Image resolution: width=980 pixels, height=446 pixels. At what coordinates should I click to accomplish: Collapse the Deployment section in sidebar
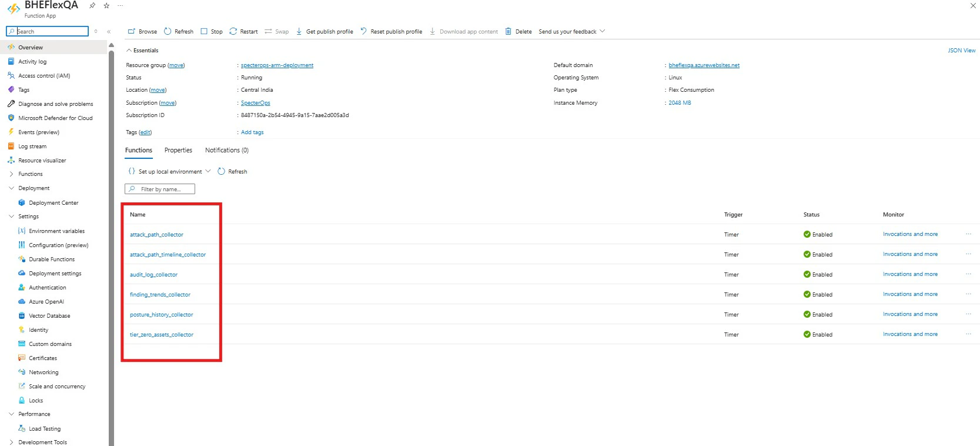pos(11,188)
